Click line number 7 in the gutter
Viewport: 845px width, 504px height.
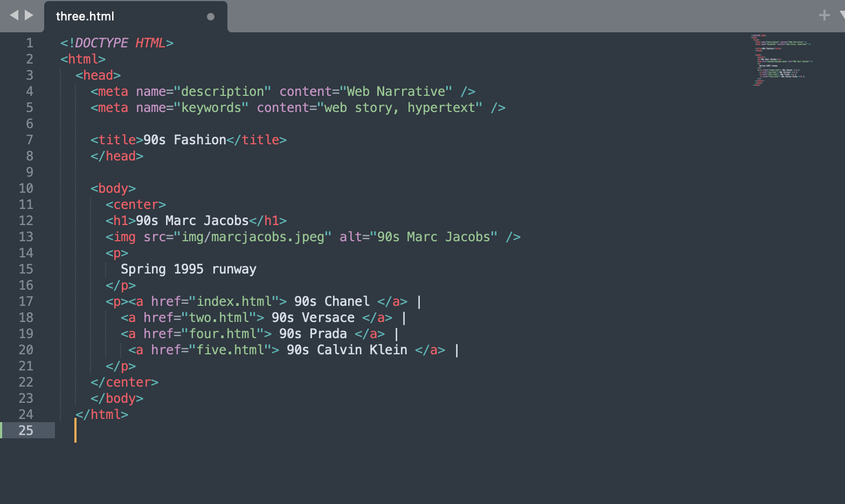pos(30,140)
